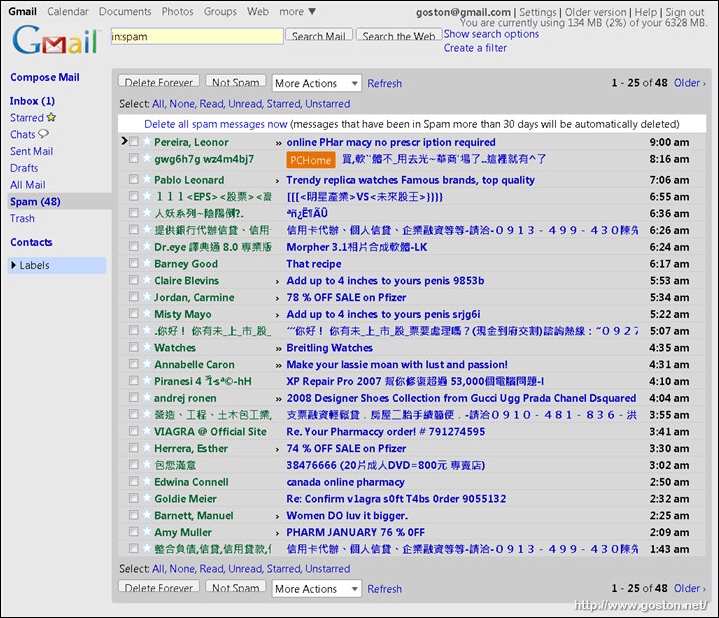The height and width of the screenshot is (618, 719).
Task: Click Sign out
Action: click(x=685, y=12)
